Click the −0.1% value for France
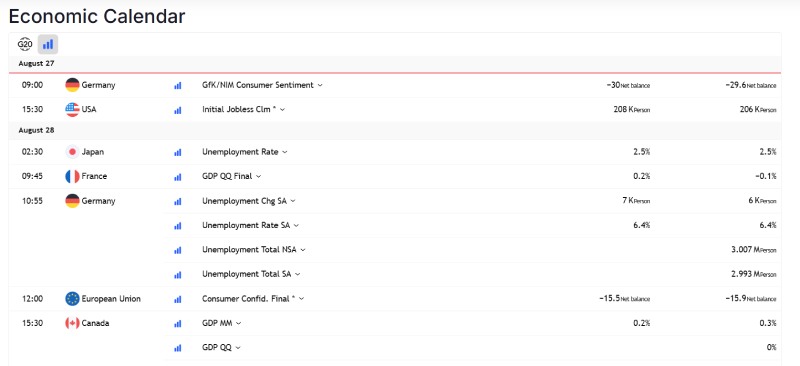 pos(765,176)
